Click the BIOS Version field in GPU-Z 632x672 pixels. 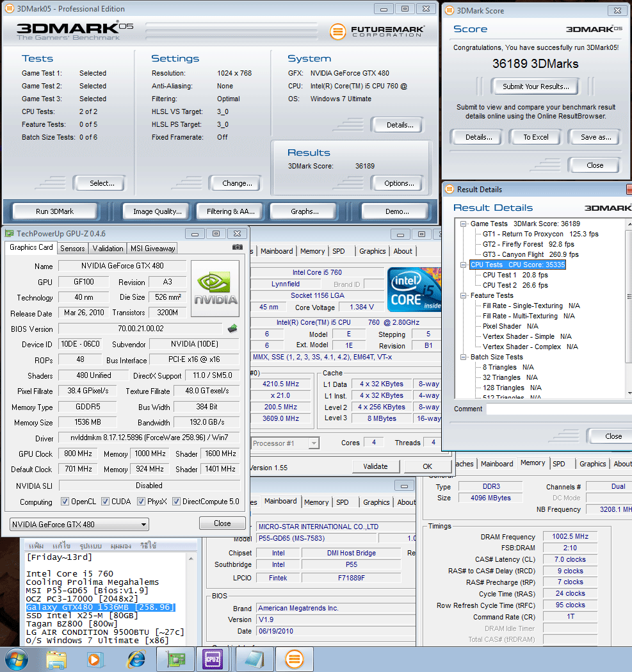tap(140, 329)
